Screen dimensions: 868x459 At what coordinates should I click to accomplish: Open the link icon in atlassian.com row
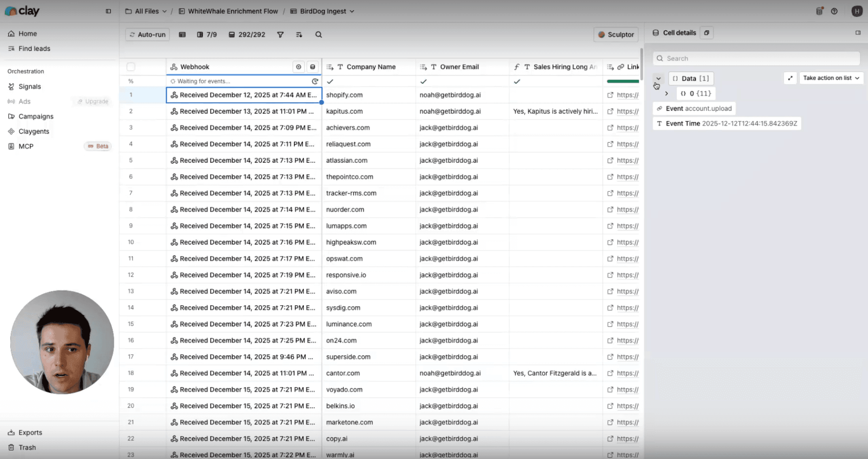pos(610,161)
